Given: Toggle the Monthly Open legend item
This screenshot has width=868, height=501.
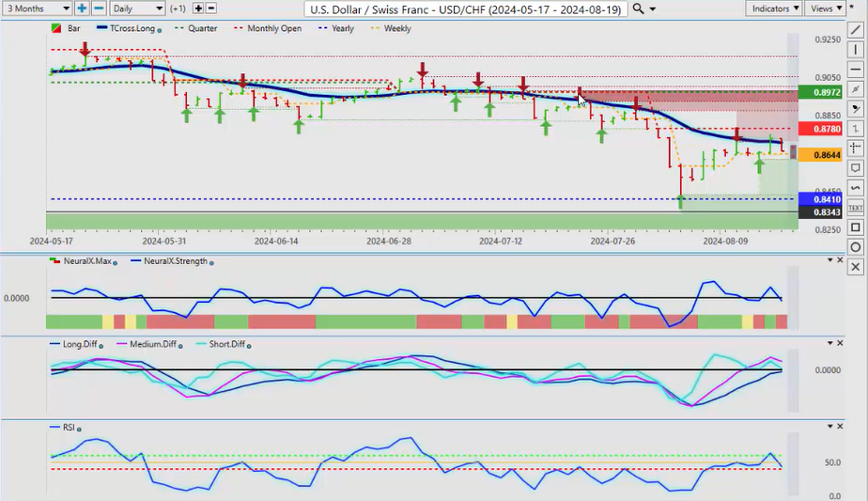Looking at the screenshot, I should pyautogui.click(x=272, y=28).
